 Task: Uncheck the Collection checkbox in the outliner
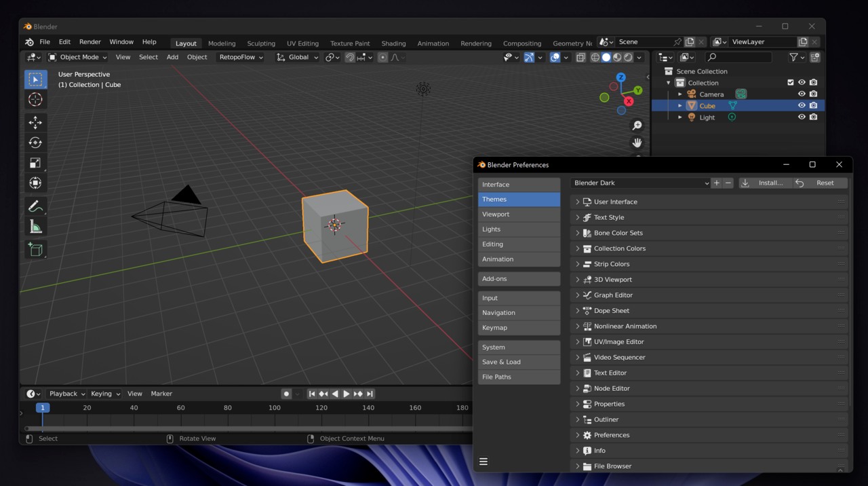coord(791,82)
